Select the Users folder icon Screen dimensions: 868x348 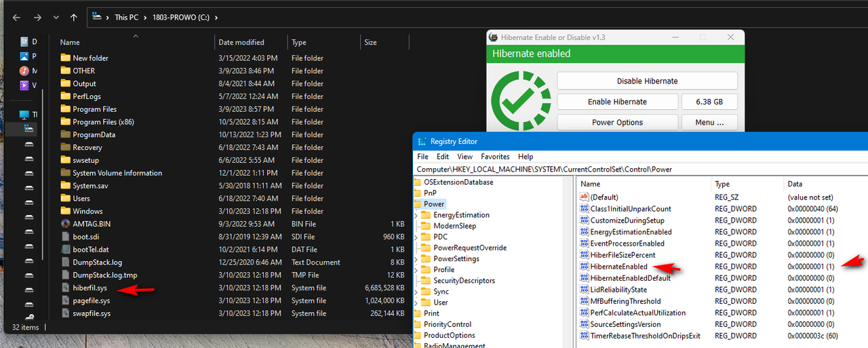coord(66,199)
